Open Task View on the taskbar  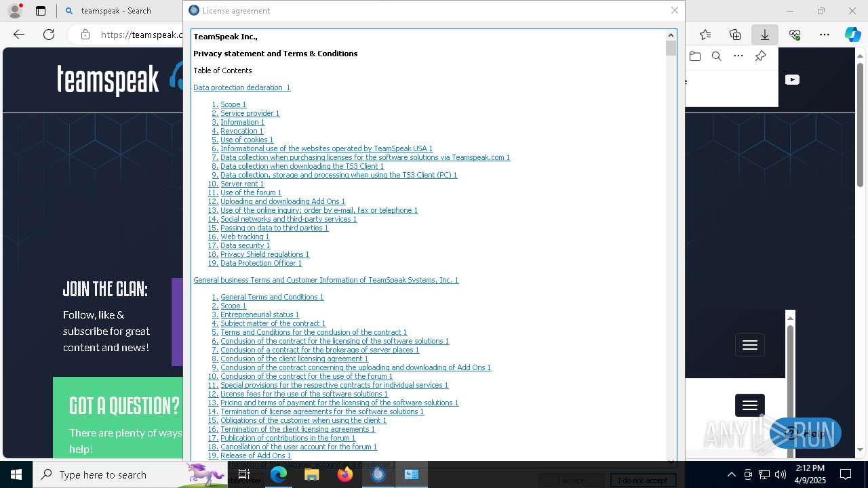[x=243, y=474]
